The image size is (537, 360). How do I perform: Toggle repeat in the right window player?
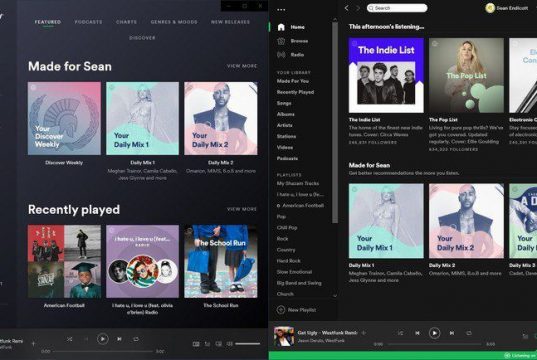[x=469, y=333]
